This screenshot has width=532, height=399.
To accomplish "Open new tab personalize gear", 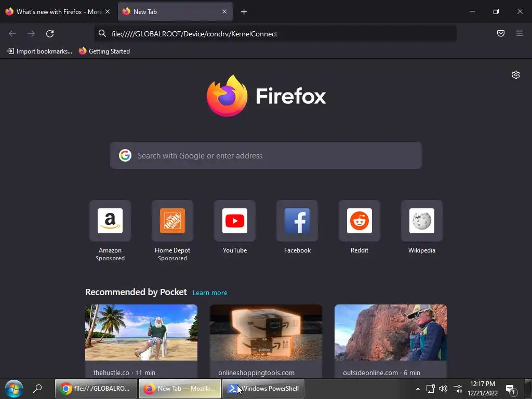I will (516, 75).
